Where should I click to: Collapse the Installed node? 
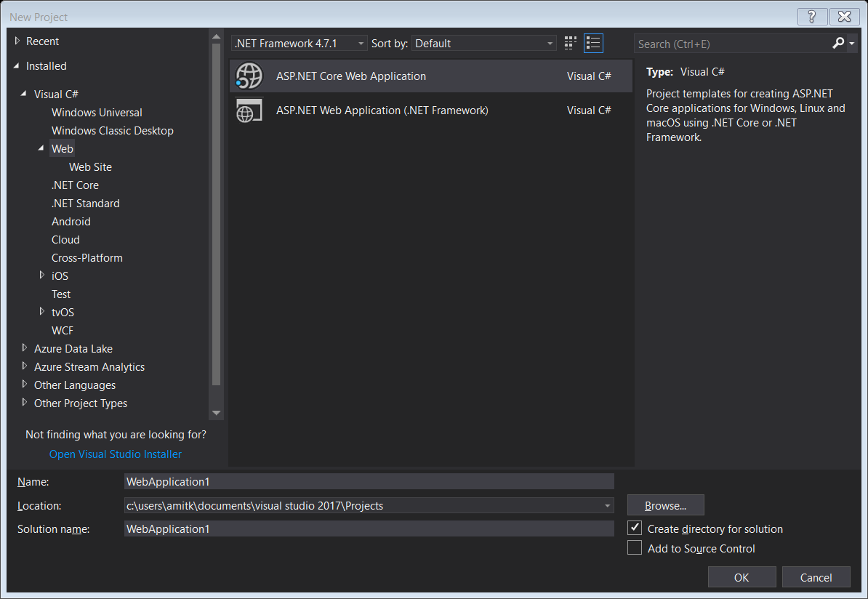pos(17,66)
